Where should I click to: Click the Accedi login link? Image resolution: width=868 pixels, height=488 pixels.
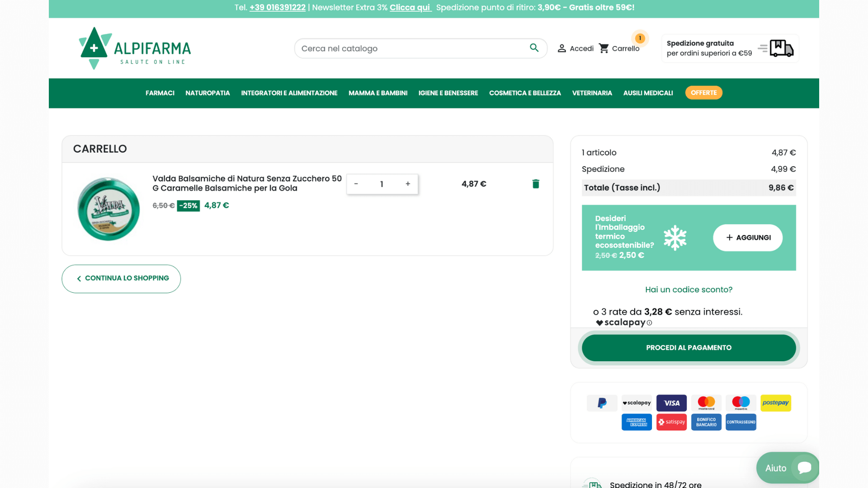581,48
